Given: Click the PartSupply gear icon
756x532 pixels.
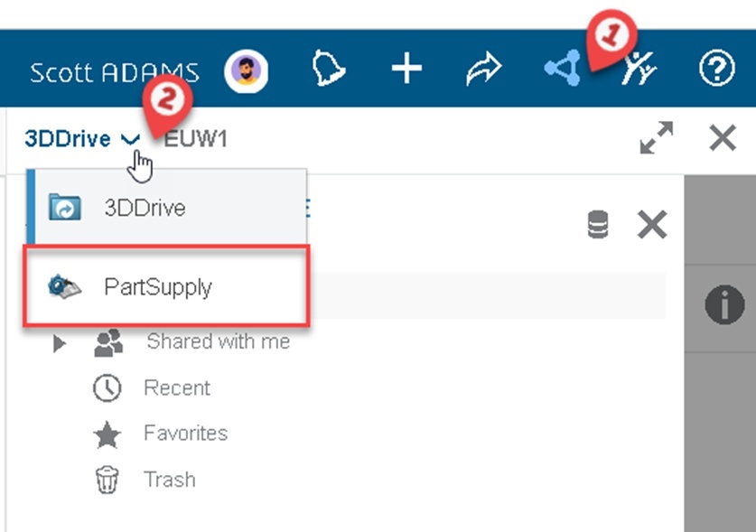Looking at the screenshot, I should coord(65,286).
